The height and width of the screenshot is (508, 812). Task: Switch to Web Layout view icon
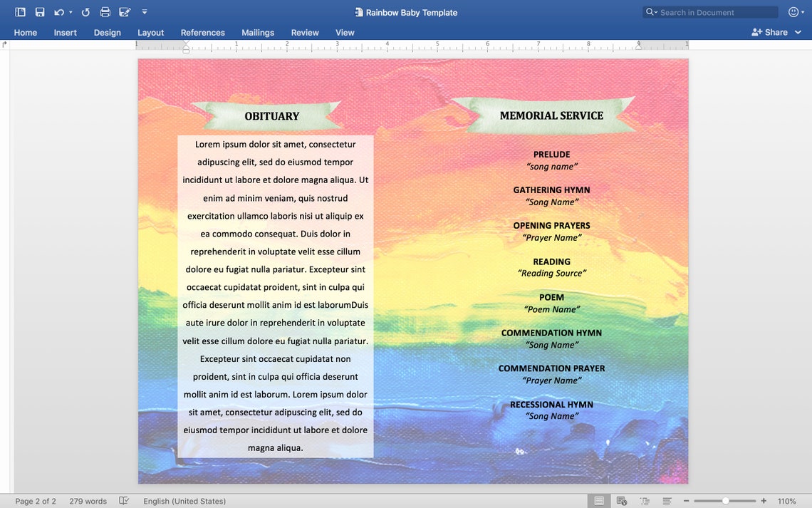(622, 501)
